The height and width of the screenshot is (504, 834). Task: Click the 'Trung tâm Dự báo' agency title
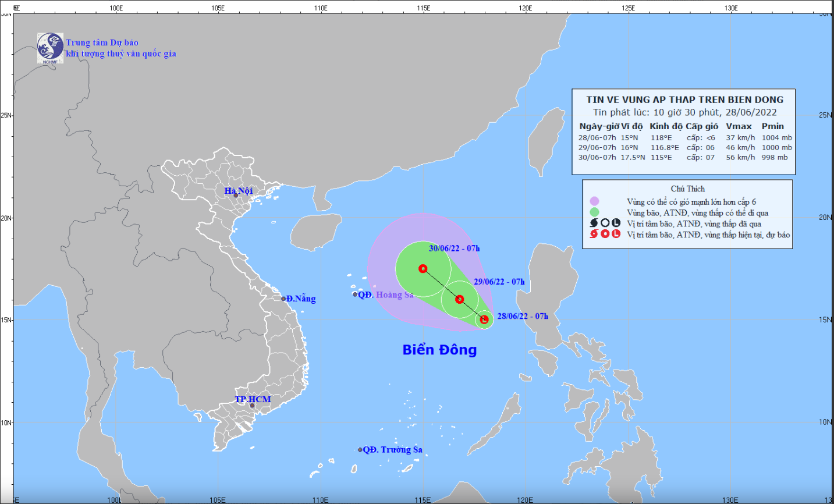point(102,42)
